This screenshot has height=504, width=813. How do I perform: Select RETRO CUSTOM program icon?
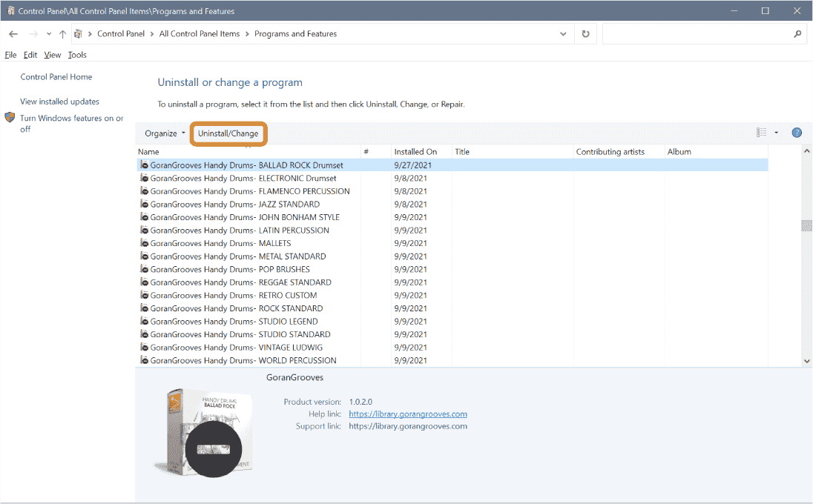[x=144, y=295]
